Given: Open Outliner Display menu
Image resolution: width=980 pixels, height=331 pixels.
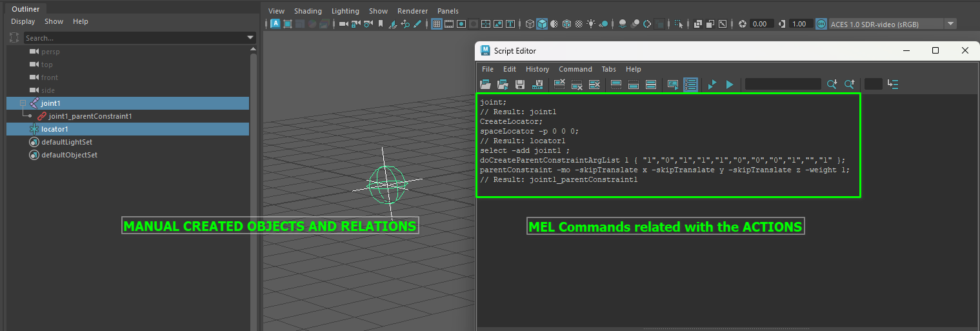Looking at the screenshot, I should pos(23,21).
